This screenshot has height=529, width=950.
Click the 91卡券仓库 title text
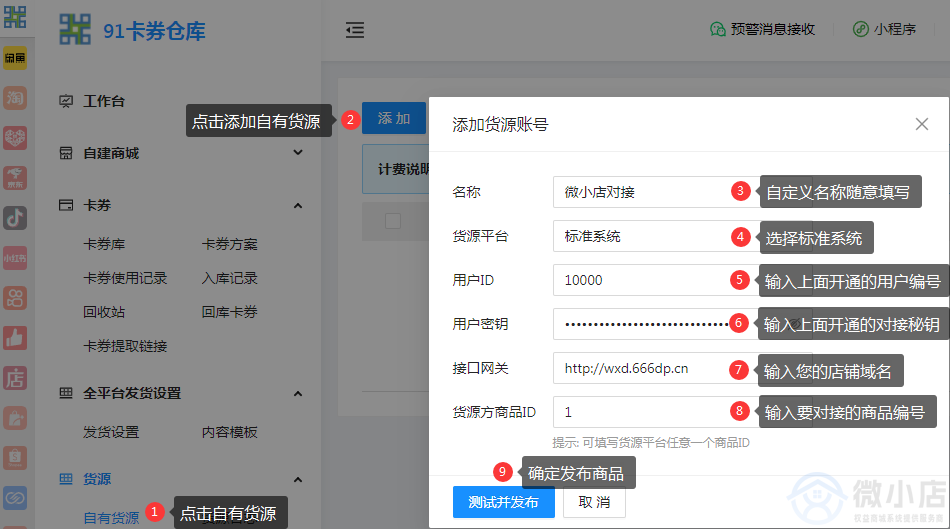pos(154,31)
